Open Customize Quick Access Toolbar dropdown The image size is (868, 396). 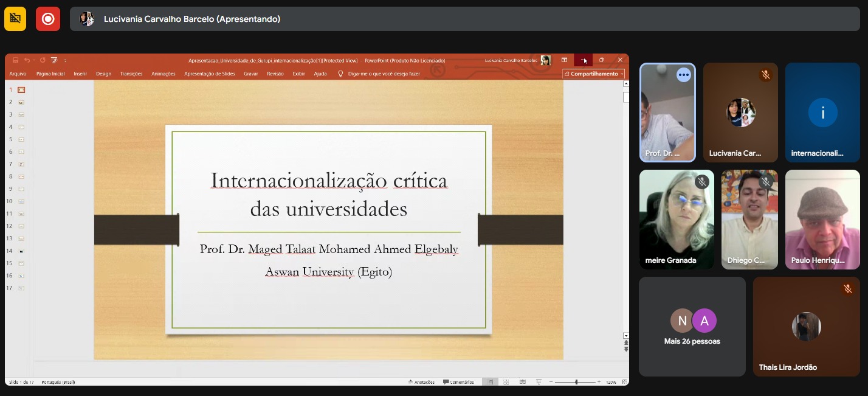pyautogui.click(x=65, y=60)
